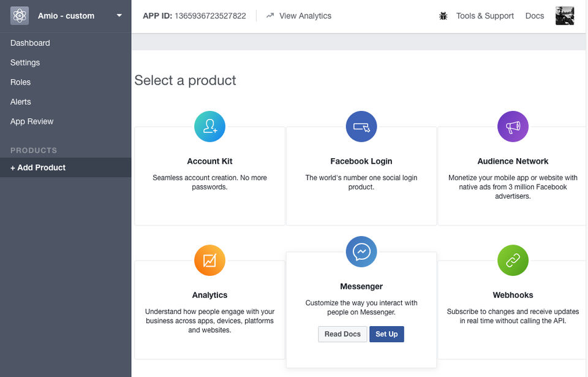The width and height of the screenshot is (588, 377).
Task: Click the Audience Network megaphone icon
Action: coord(513,127)
